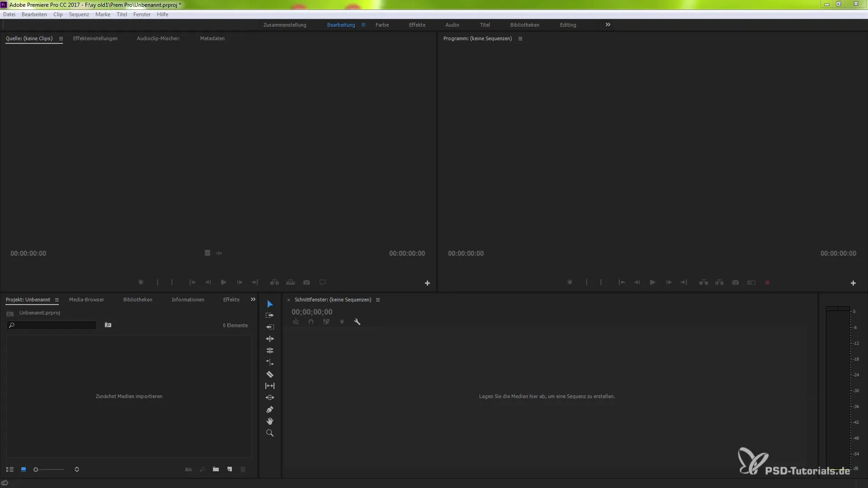868x488 pixels.
Task: Close the Schnittfenster panel tab
Action: click(288, 300)
